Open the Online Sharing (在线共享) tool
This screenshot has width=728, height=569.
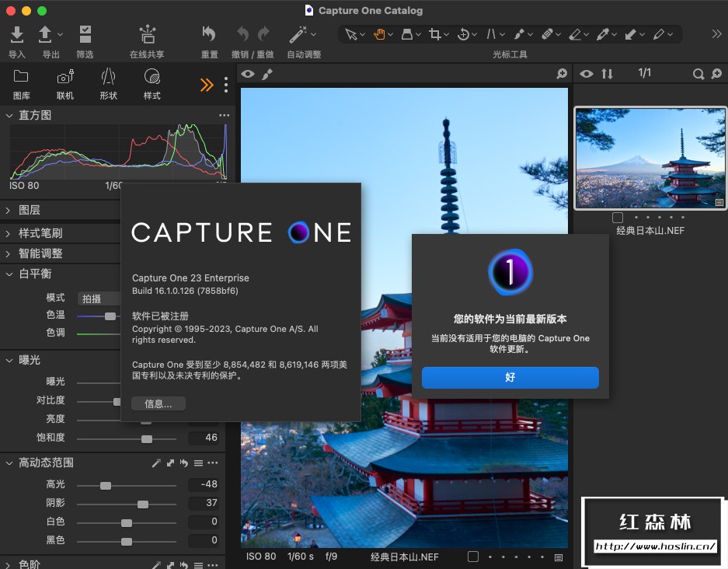coord(147,34)
